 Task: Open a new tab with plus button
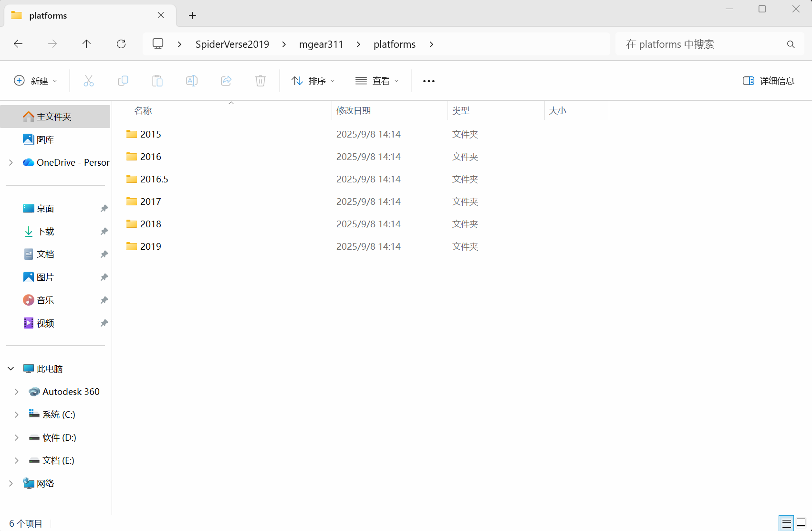(192, 15)
